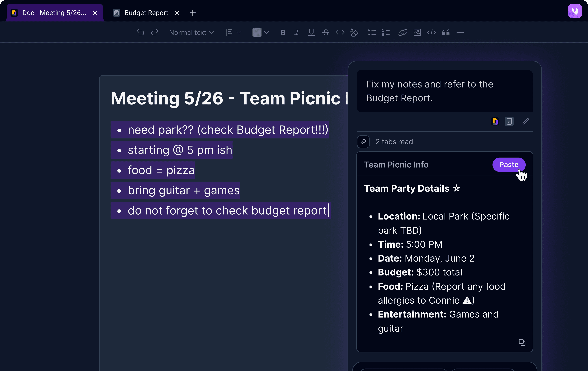Click the Meeting 5/26 document title
The height and width of the screenshot is (371, 588).
point(229,98)
